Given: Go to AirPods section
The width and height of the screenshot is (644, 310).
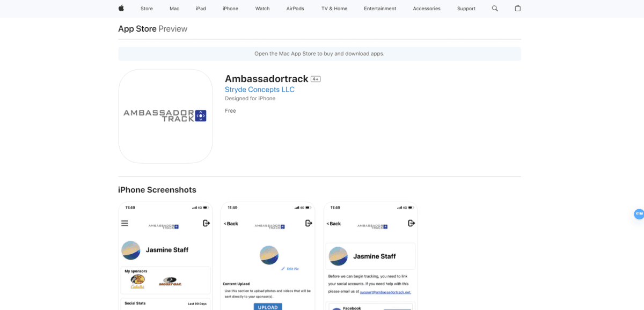Looking at the screenshot, I should tap(295, 9).
